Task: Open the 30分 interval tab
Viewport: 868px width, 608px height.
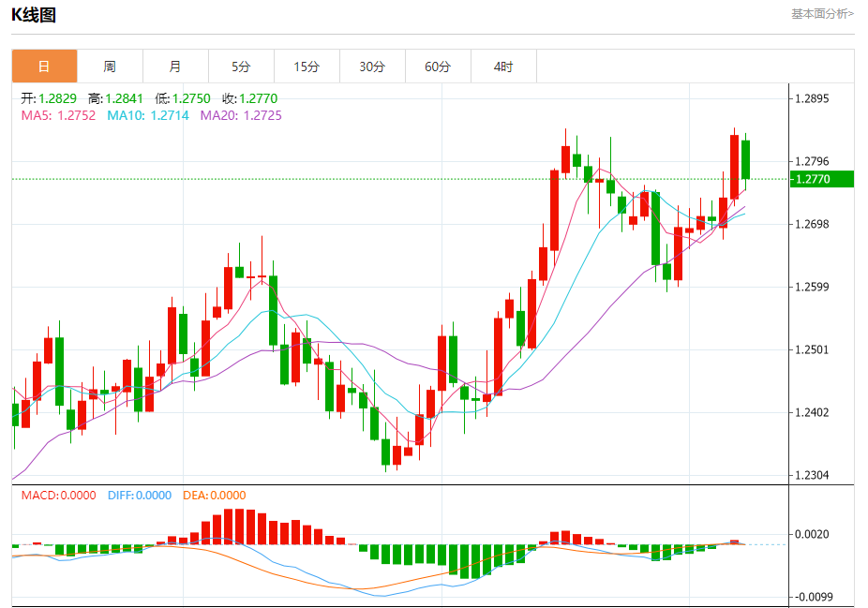Action: (x=372, y=67)
